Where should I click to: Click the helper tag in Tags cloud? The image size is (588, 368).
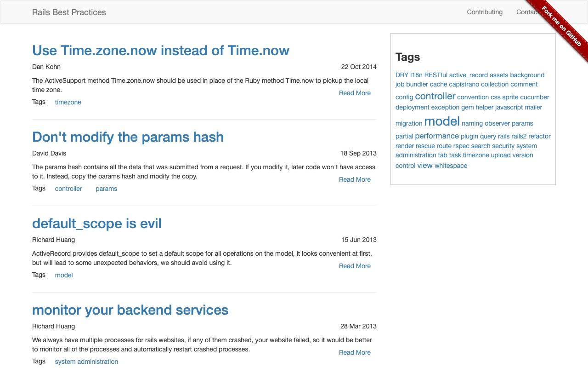click(484, 107)
